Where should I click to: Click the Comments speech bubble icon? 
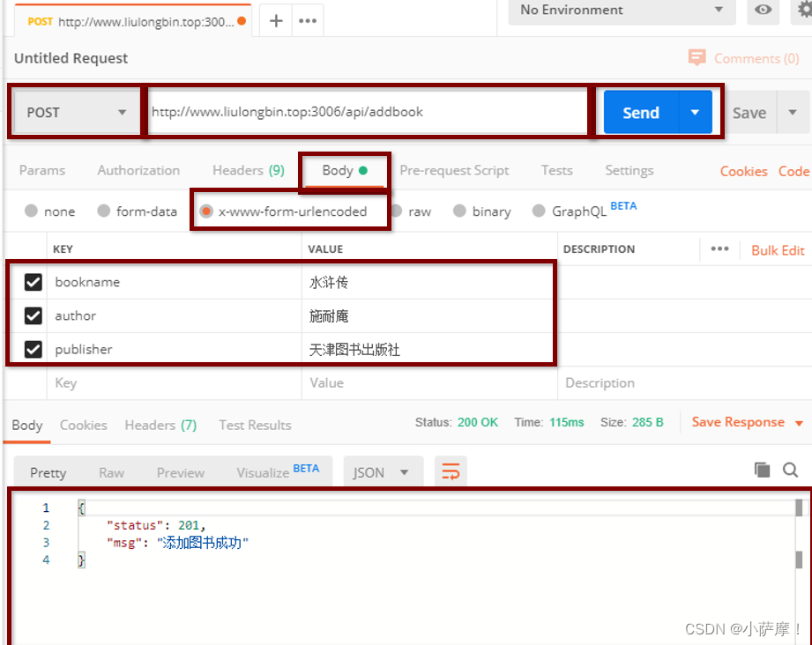(697, 57)
